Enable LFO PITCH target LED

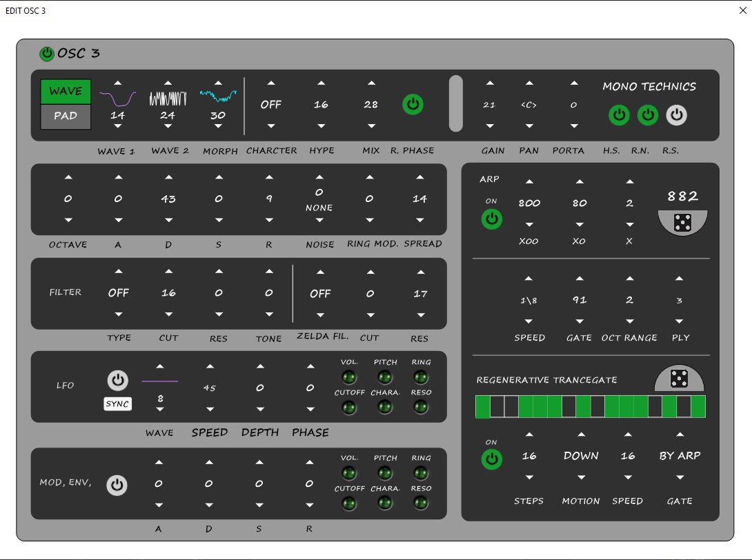(385, 377)
